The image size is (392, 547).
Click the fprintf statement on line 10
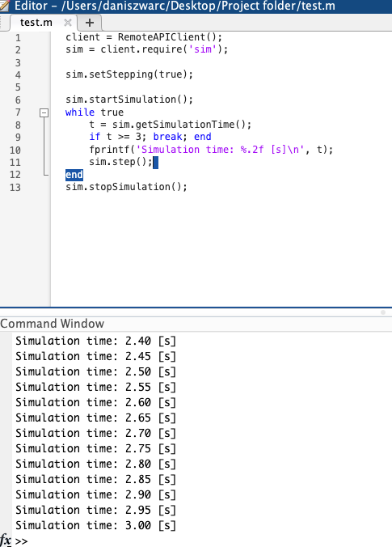(211, 150)
